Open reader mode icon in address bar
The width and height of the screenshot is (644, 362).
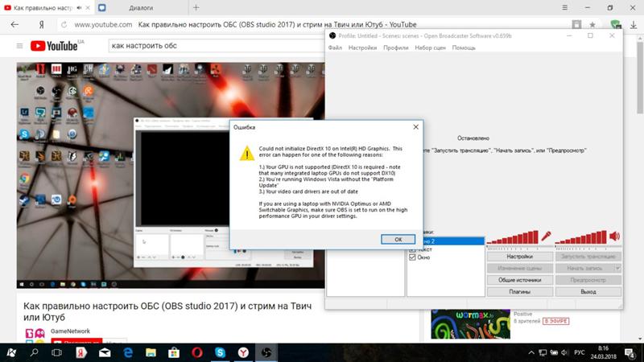(576, 25)
